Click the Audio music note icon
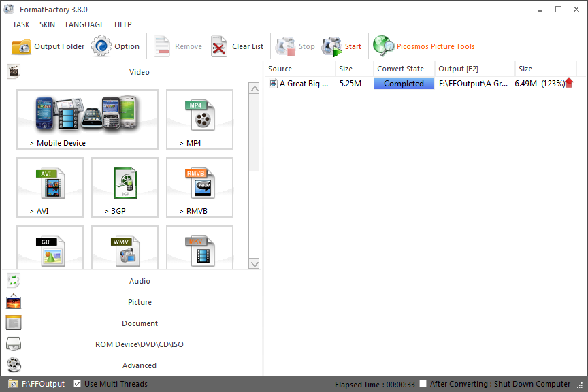 pyautogui.click(x=14, y=280)
